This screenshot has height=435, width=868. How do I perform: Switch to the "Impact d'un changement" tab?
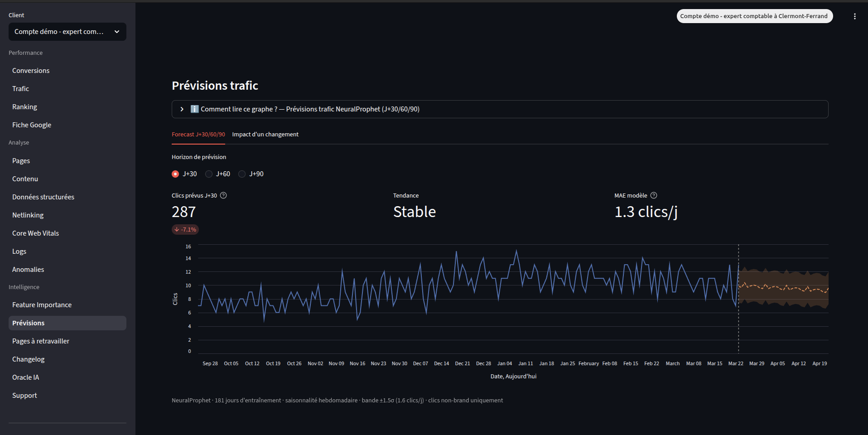pyautogui.click(x=265, y=134)
